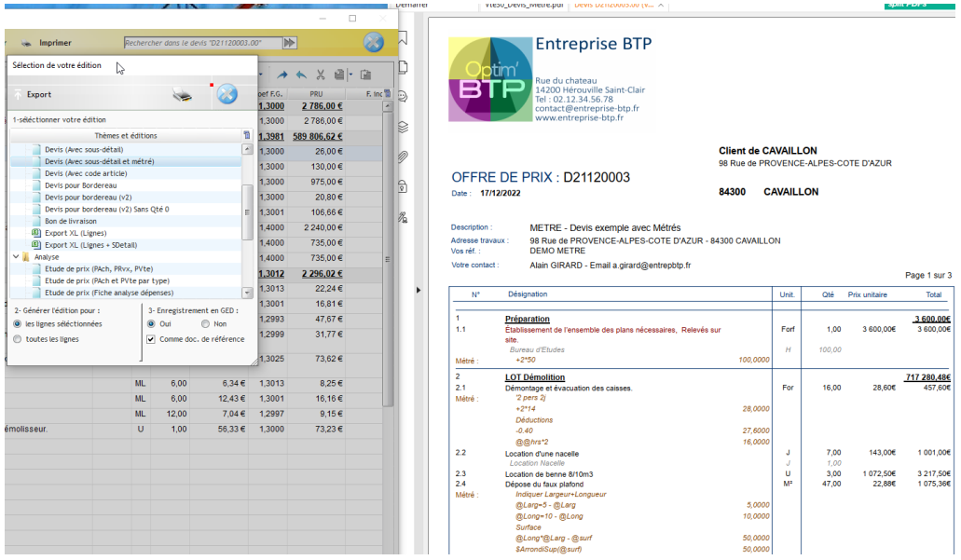961x560 pixels.
Task: Open the layers icon in the PDF sidebar
Action: [x=404, y=127]
